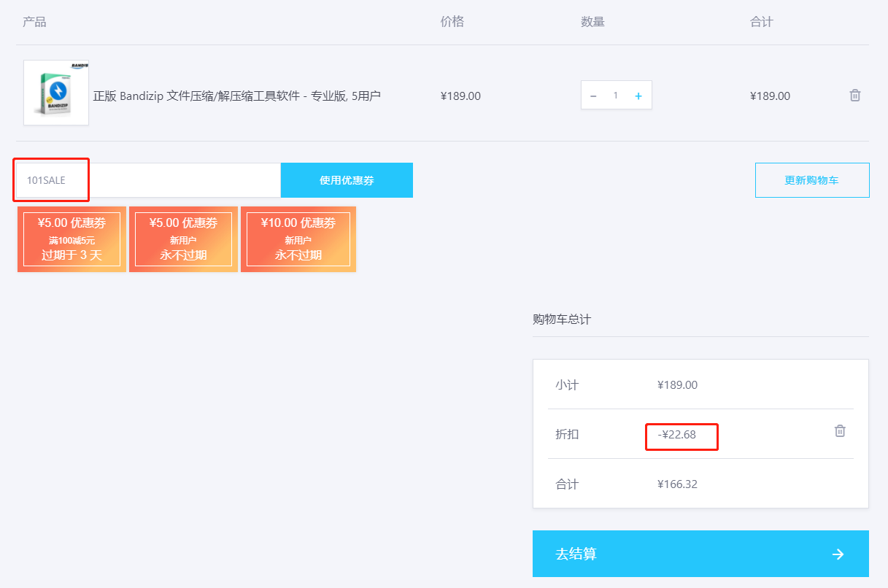Click the subtotal value ¥189.00 in totals
The height and width of the screenshot is (588, 888).
point(677,384)
